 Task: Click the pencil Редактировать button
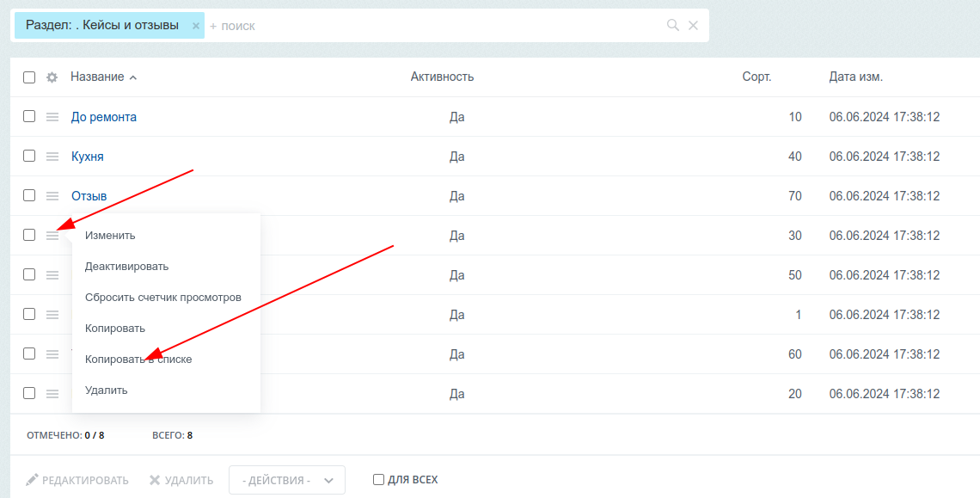[x=77, y=481]
